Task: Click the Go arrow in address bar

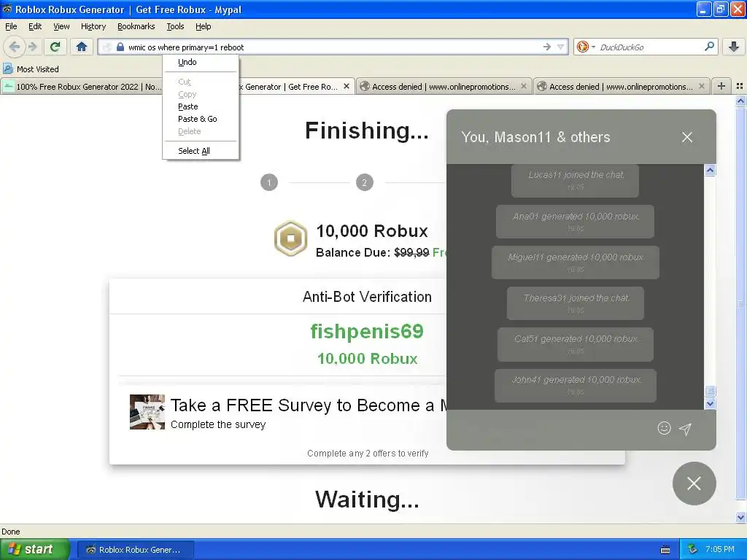Action: tap(546, 47)
